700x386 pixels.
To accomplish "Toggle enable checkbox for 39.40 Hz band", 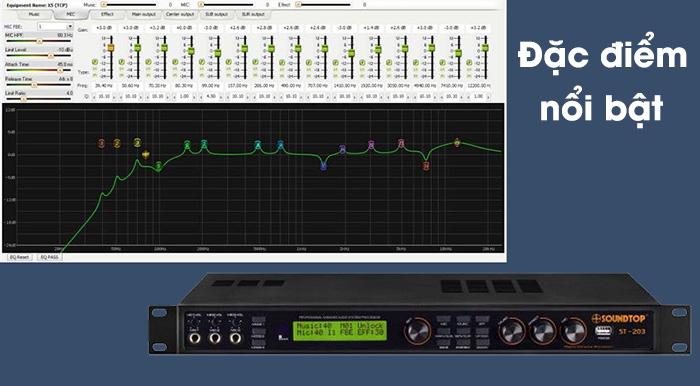I will tap(95, 62).
